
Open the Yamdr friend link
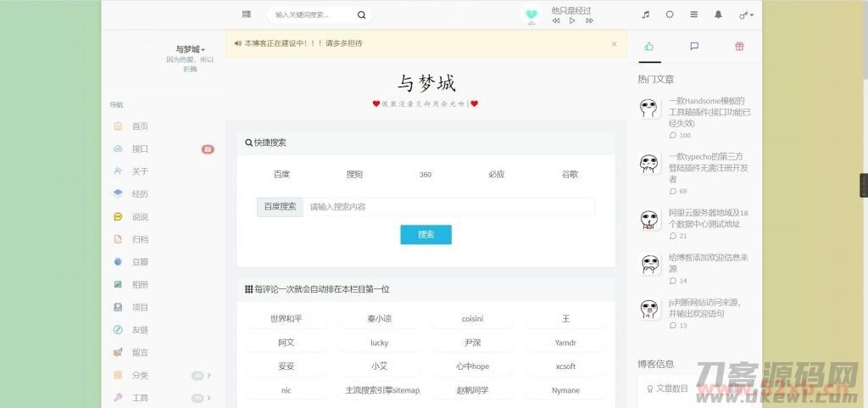pos(565,343)
